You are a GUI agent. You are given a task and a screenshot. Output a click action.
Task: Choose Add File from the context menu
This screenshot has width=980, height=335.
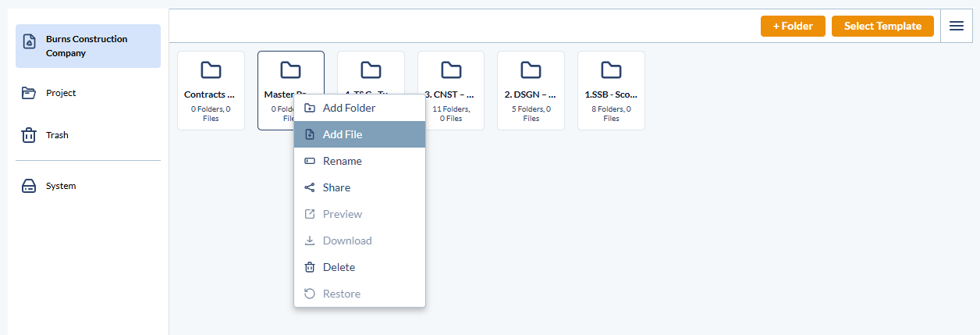[x=343, y=134]
